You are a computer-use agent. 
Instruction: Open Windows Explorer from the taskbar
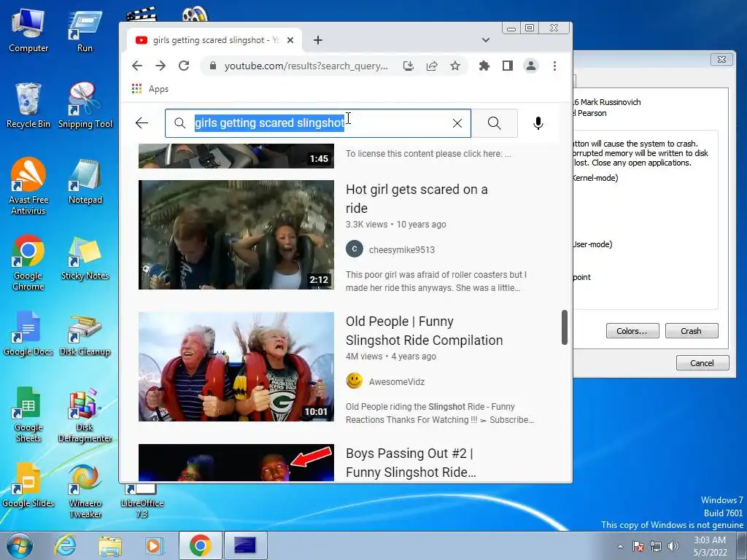pos(110,545)
